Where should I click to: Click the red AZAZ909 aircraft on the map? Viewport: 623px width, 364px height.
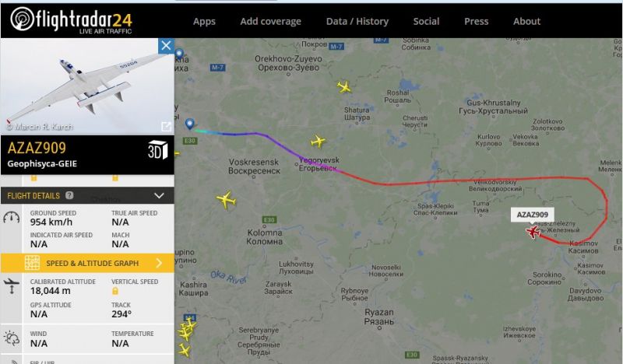(533, 232)
